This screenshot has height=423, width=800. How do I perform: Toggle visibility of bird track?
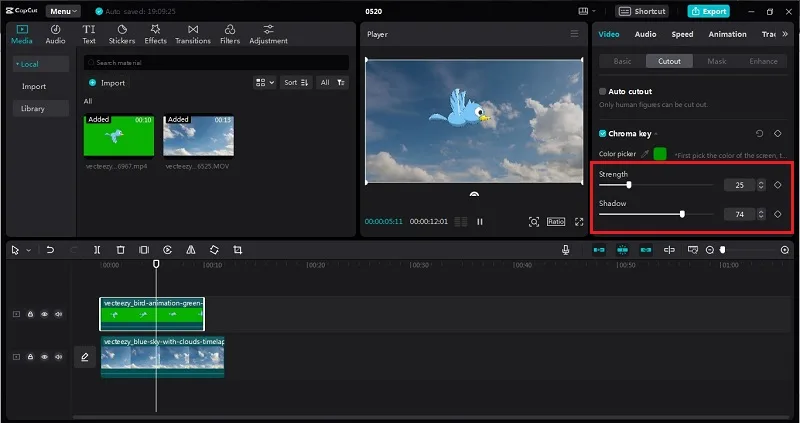click(44, 314)
